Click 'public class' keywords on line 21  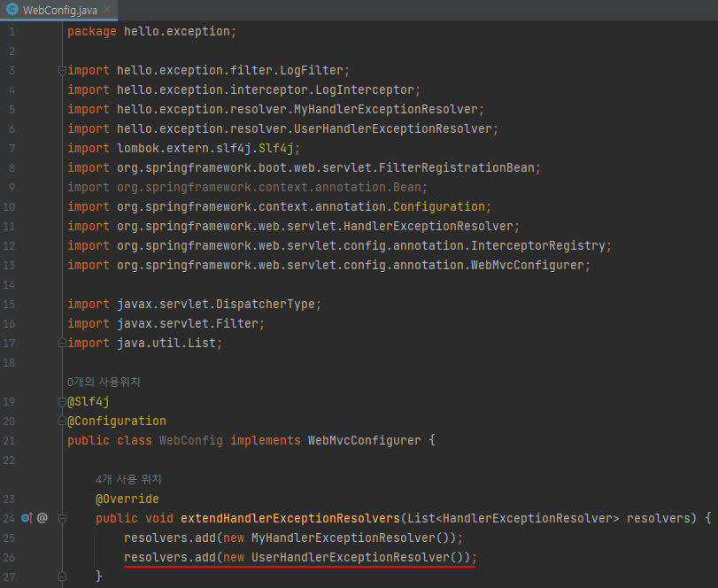click(110, 440)
